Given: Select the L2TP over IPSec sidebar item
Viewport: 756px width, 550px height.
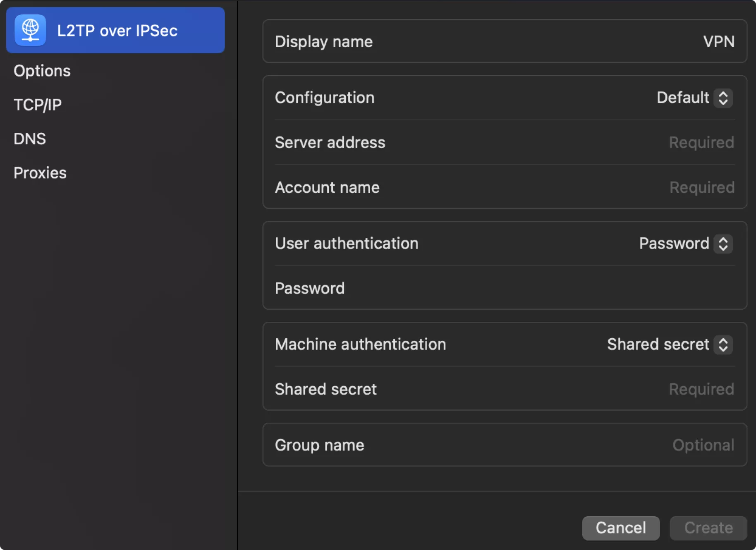Looking at the screenshot, I should coord(117,31).
